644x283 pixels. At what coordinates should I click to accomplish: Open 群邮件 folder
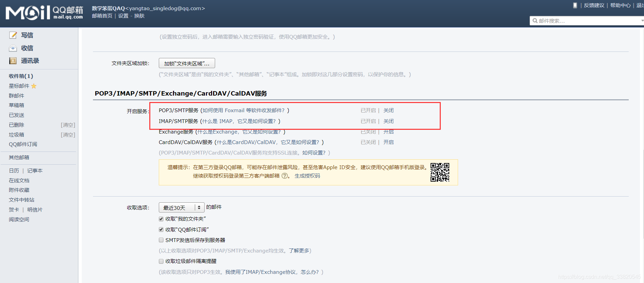(16, 96)
